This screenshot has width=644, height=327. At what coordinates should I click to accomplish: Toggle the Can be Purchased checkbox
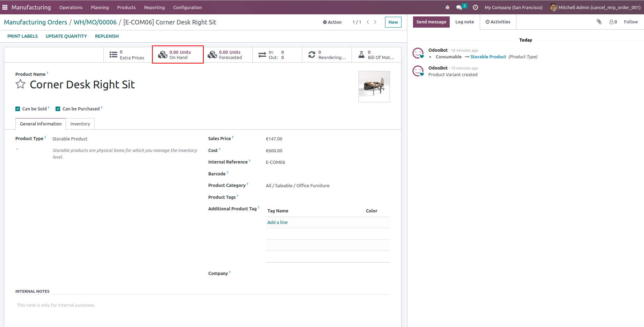[x=58, y=109]
